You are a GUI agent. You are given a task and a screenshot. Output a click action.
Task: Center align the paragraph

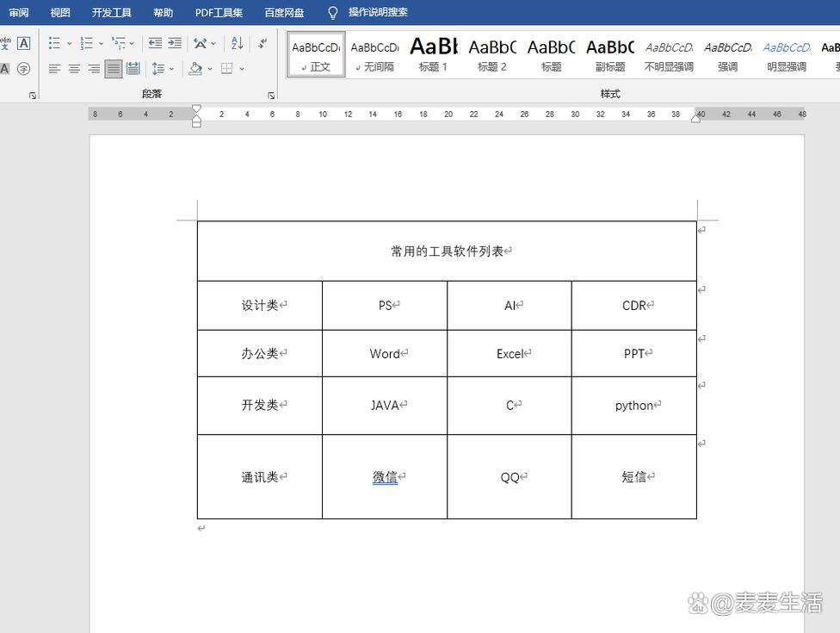[x=74, y=69]
